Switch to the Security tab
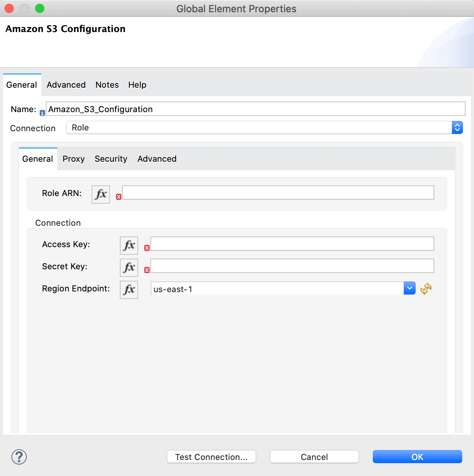Screen dimensions: 474x476 (111, 159)
